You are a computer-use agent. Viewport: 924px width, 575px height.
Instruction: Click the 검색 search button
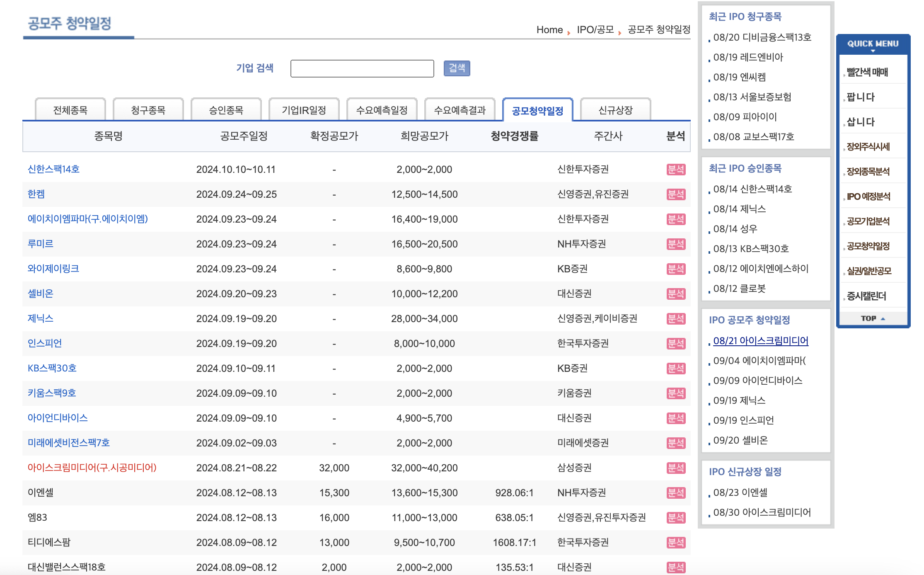point(457,68)
